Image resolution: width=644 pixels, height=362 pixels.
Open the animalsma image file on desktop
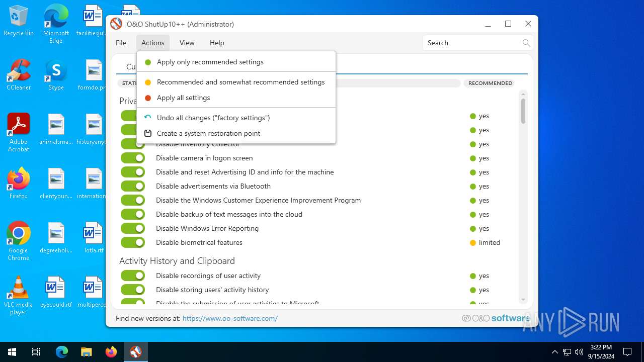56,130
